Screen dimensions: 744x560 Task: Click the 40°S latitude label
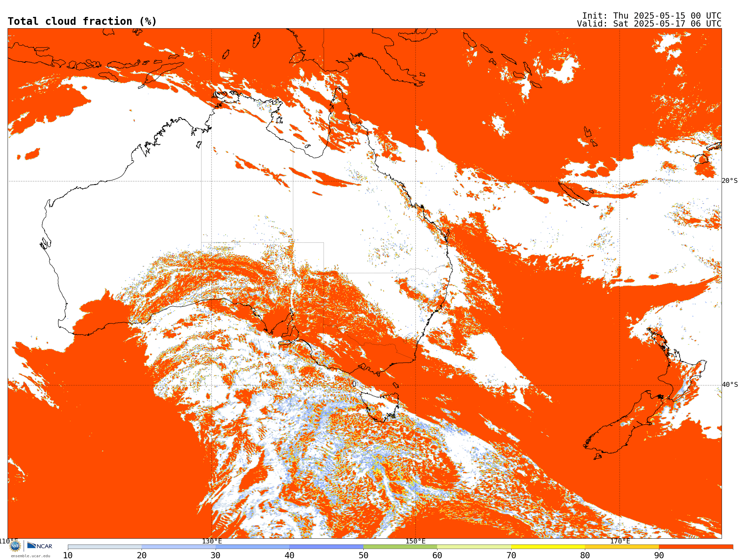730,385
